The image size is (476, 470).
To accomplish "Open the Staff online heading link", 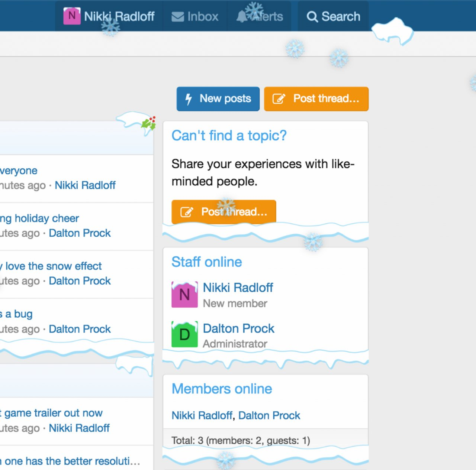I will (207, 262).
